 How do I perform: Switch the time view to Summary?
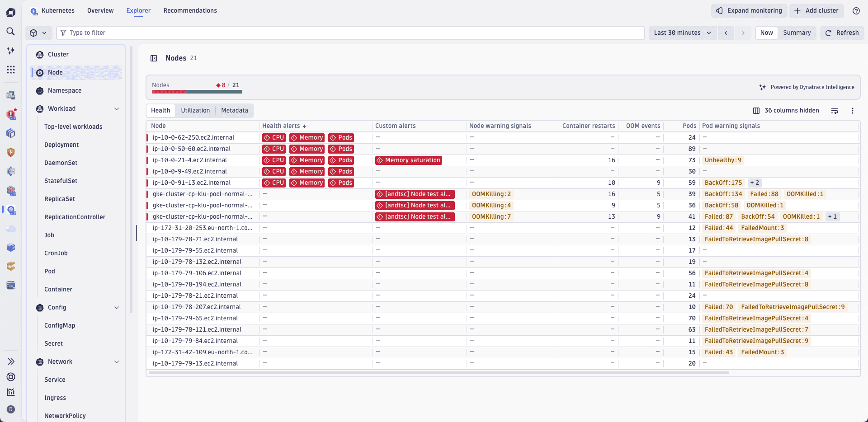(x=797, y=33)
